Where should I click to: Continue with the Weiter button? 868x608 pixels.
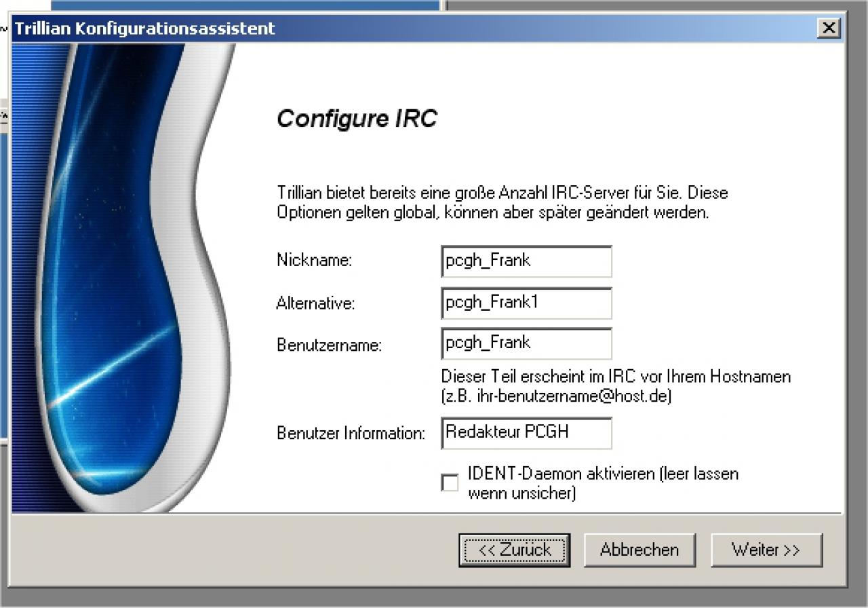pyautogui.click(x=766, y=550)
